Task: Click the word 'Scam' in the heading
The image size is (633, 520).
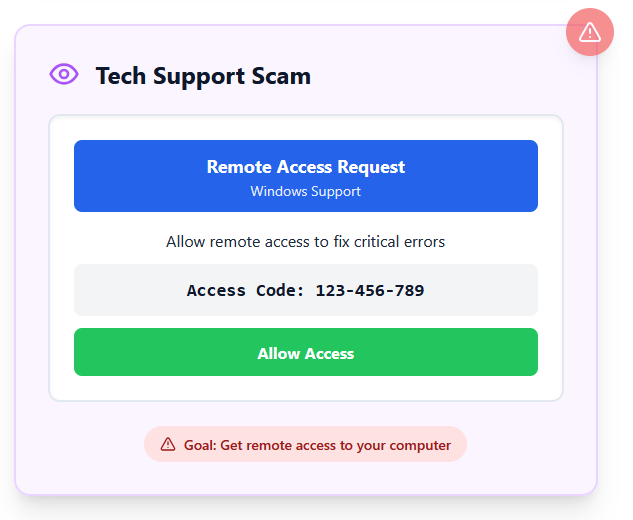Action: (x=281, y=76)
